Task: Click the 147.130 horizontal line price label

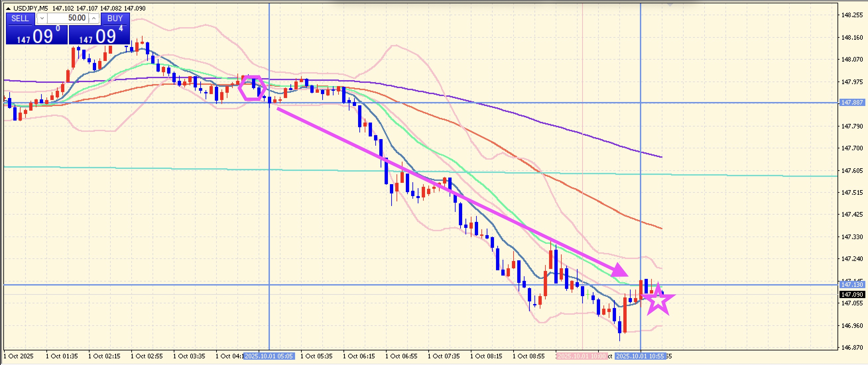Action: 852,285
